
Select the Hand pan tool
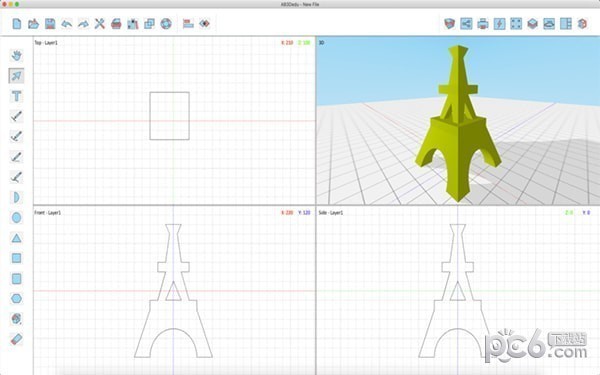[16, 55]
